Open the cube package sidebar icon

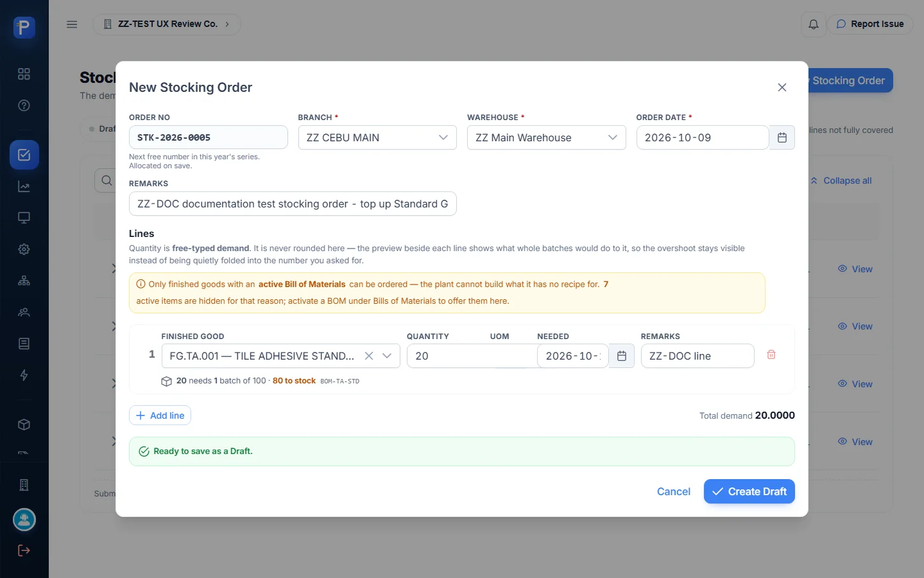point(24,425)
